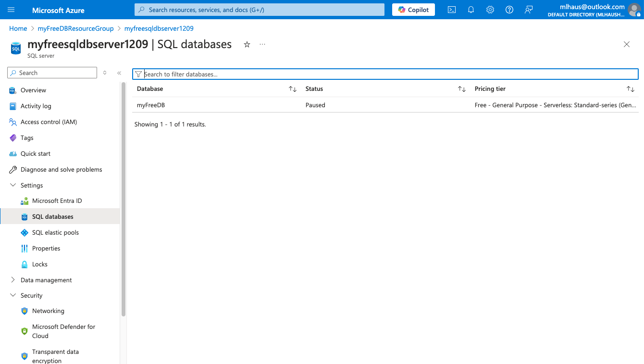Image resolution: width=644 pixels, height=364 pixels.
Task: Click the sidebar vertical scrollbar
Action: click(x=124, y=198)
